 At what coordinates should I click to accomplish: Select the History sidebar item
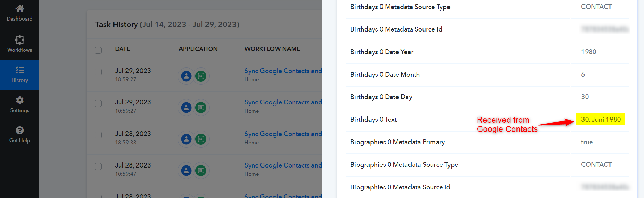click(19, 75)
